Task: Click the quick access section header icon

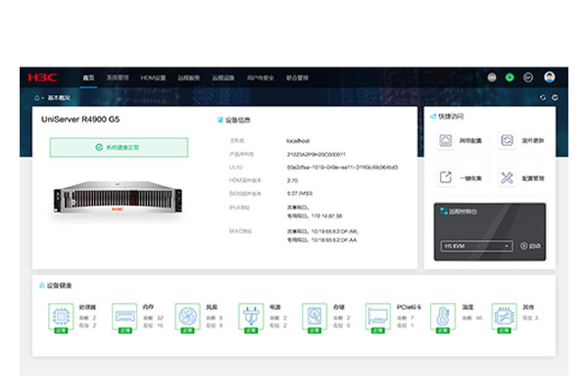Action: (x=433, y=117)
